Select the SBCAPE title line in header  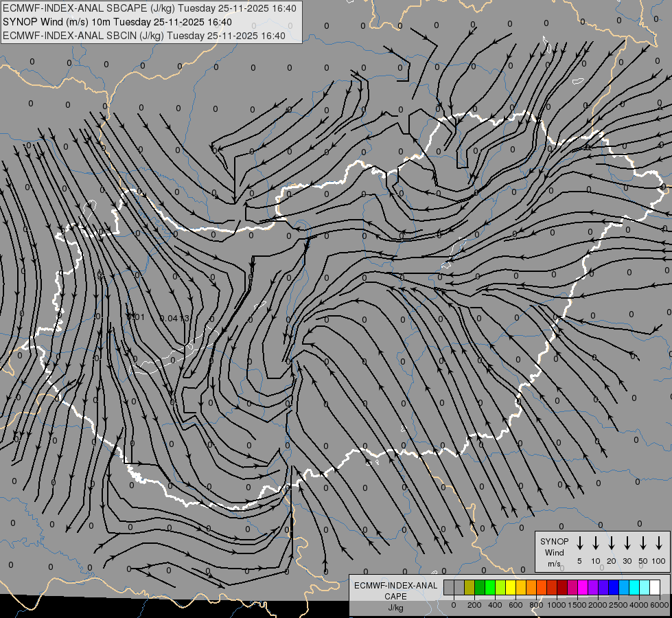click(x=150, y=8)
